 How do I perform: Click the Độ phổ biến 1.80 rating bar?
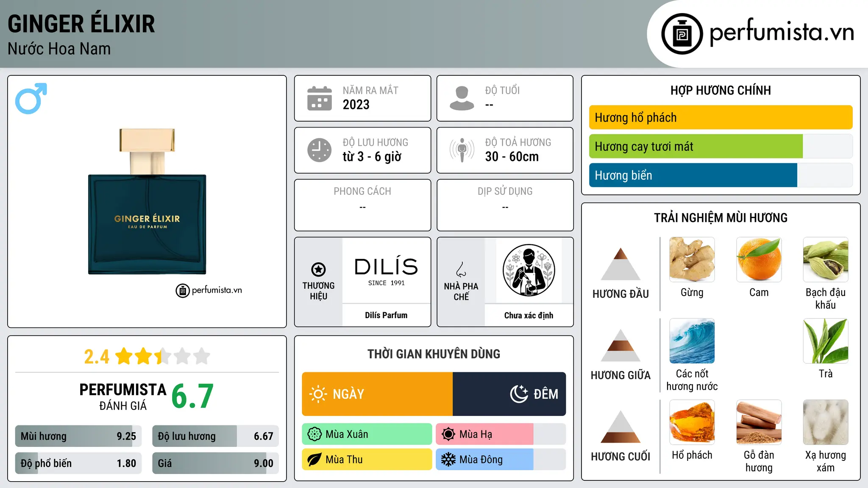[x=78, y=463]
